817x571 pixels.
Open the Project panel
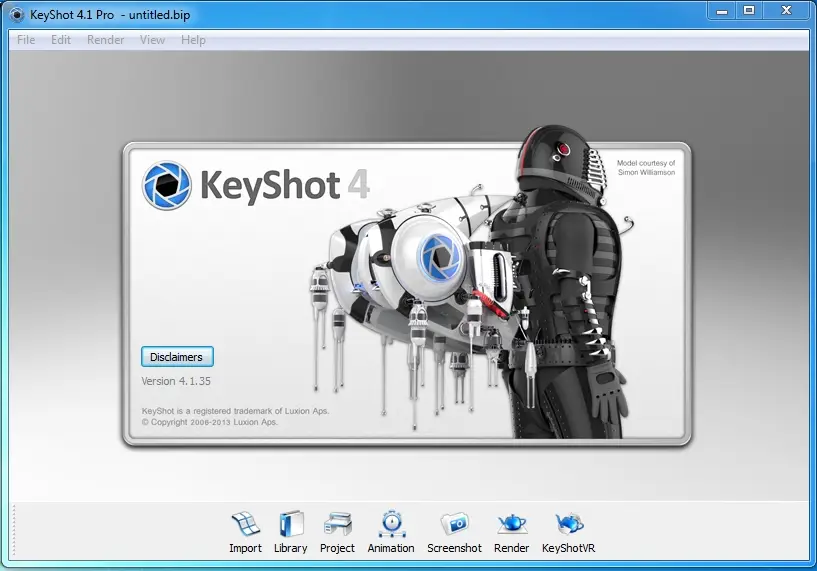coord(337,532)
